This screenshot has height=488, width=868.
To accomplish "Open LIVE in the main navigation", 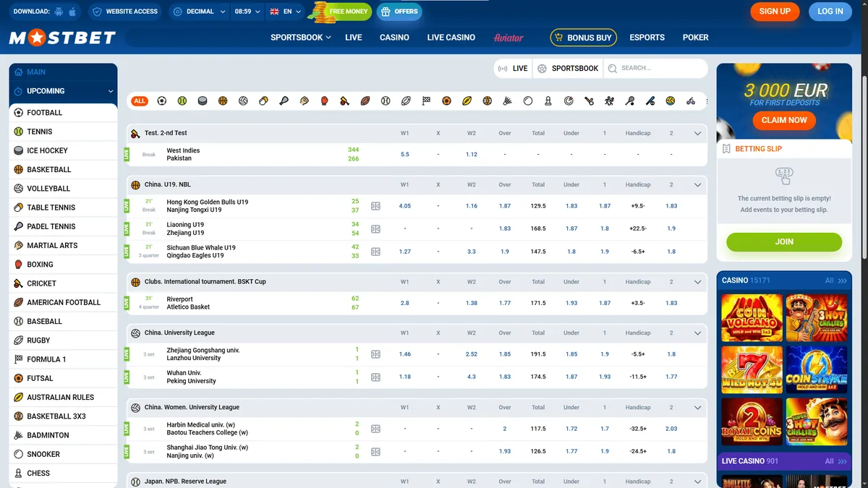I will 354,38.
